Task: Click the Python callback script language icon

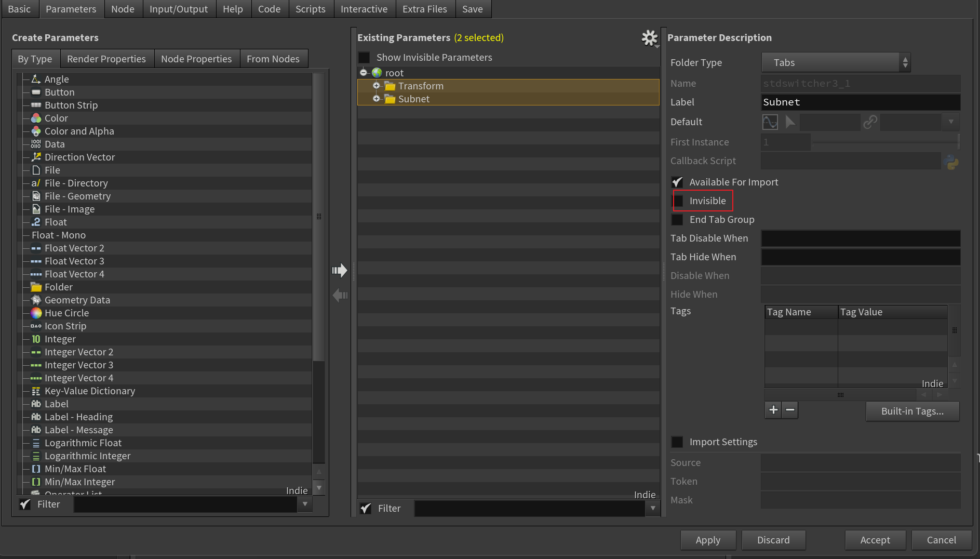Action: point(952,162)
